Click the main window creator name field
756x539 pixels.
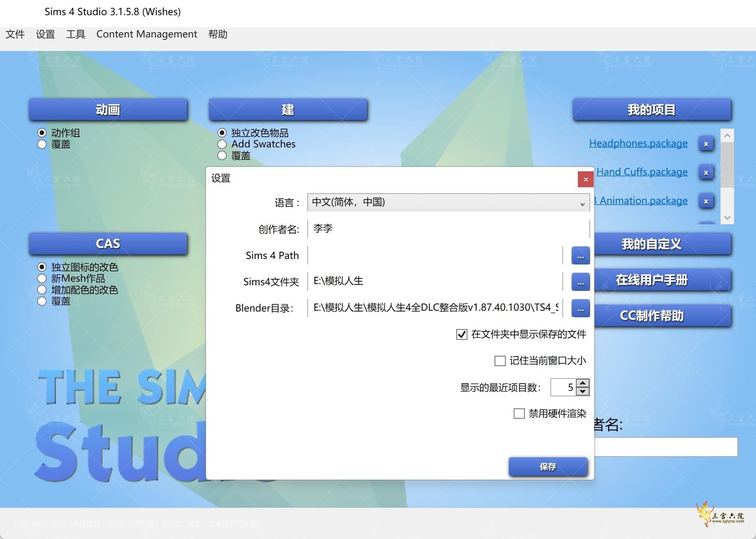coord(666,447)
